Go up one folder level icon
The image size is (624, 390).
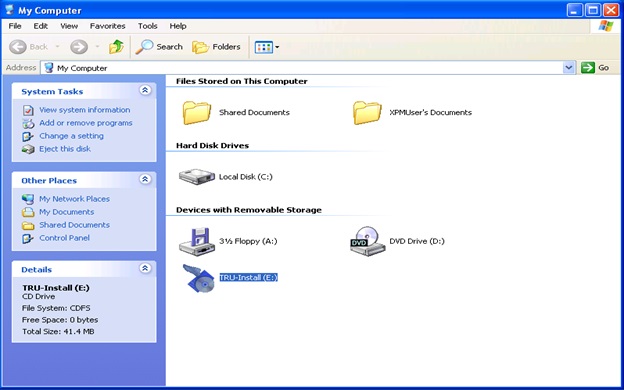tap(116, 47)
